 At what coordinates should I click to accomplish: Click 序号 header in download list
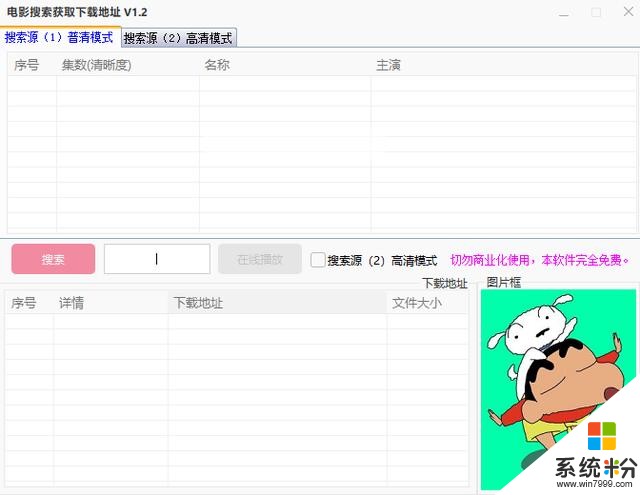point(29,303)
